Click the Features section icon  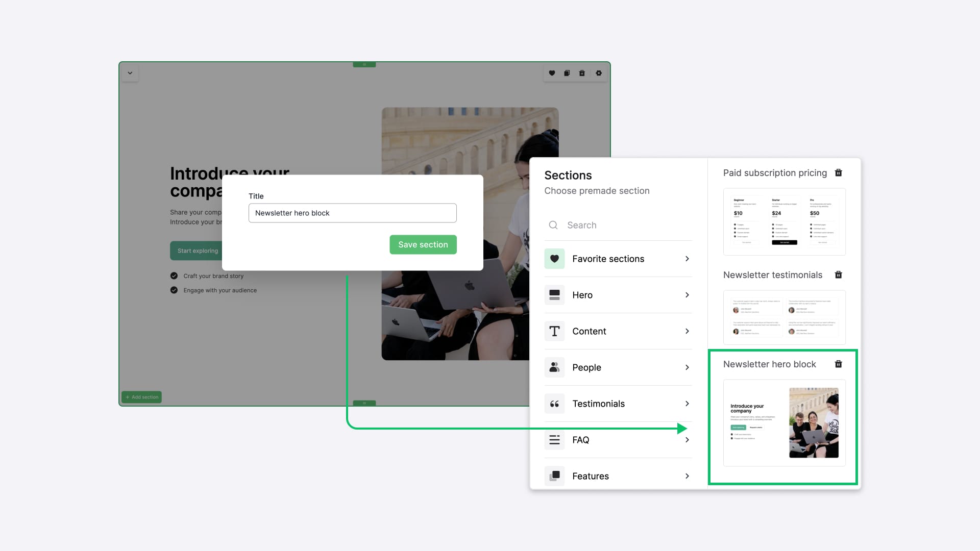pyautogui.click(x=554, y=475)
